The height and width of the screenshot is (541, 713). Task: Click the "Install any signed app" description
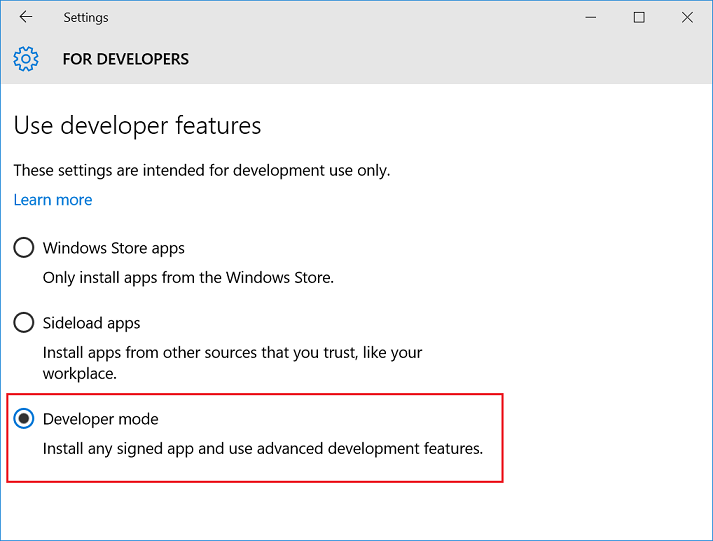click(x=263, y=449)
